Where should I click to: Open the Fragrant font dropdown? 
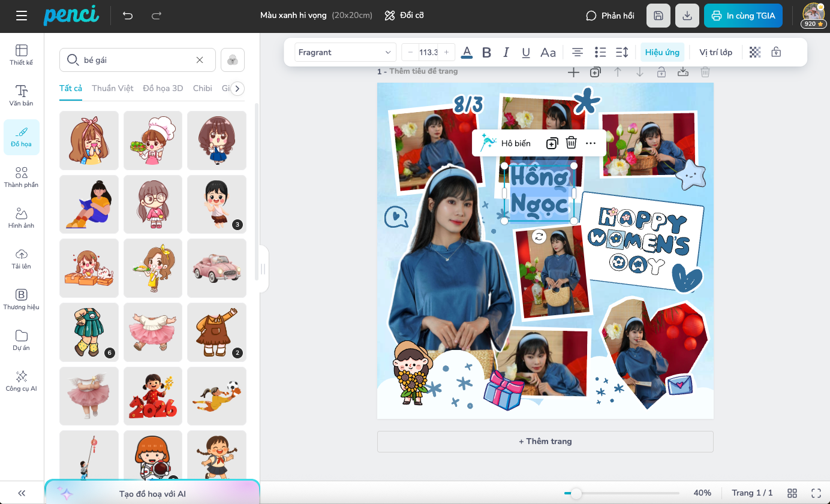(345, 52)
